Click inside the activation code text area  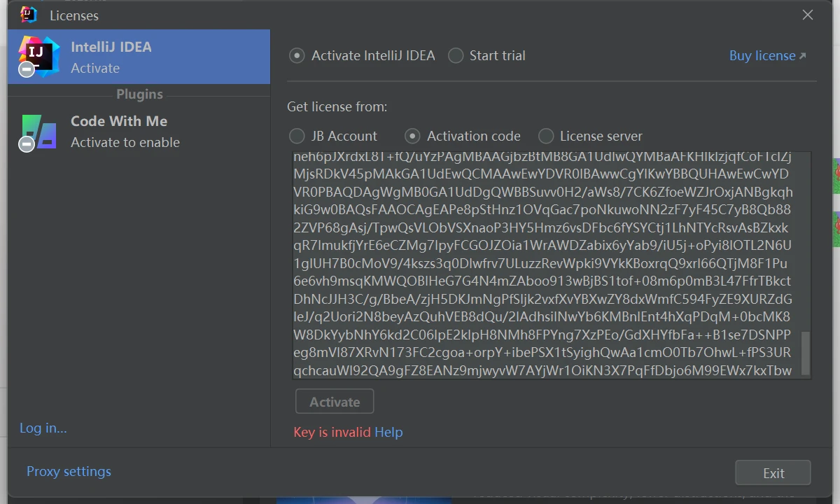(547, 265)
